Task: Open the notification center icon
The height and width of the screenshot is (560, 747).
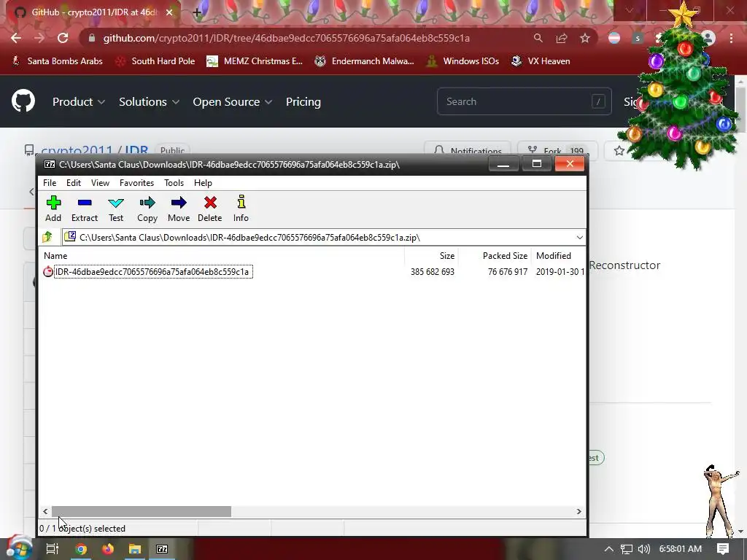Action: [x=723, y=549]
